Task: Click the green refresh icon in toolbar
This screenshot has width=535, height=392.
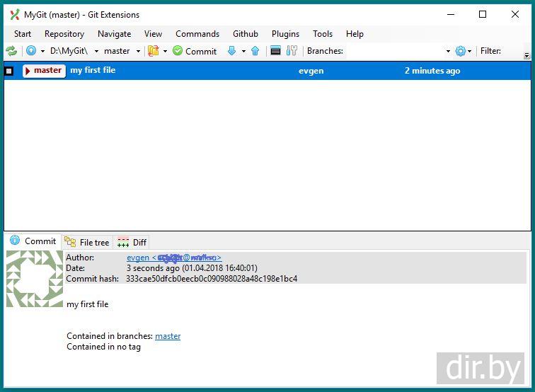Action: [x=11, y=51]
